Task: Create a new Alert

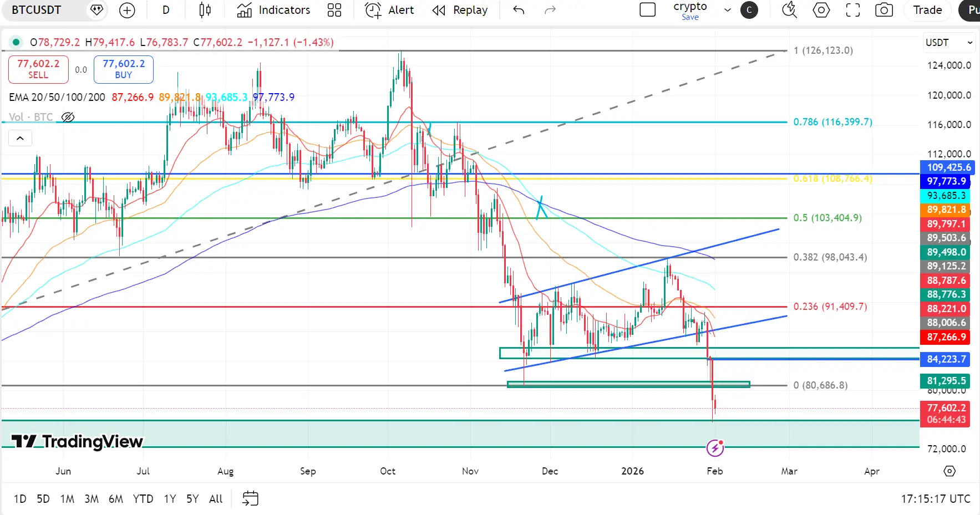Action: [389, 10]
